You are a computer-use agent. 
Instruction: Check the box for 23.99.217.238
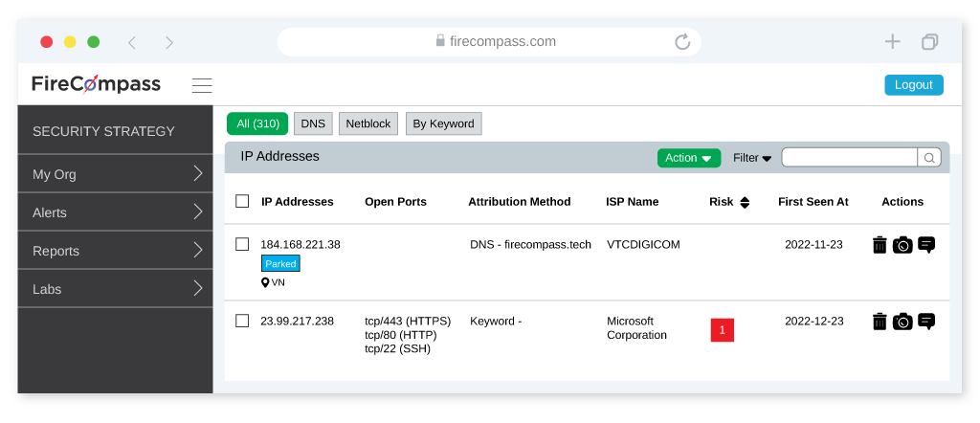242,322
